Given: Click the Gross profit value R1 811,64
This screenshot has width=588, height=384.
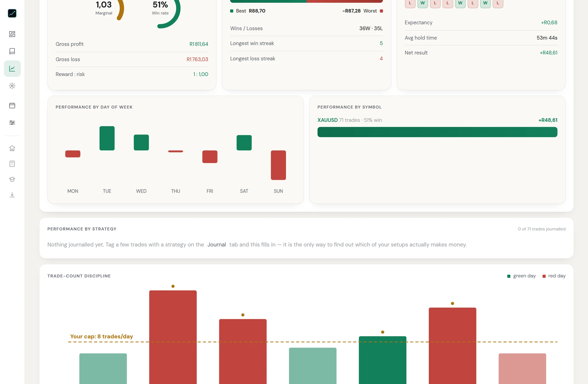Looking at the screenshot, I should click(x=199, y=44).
